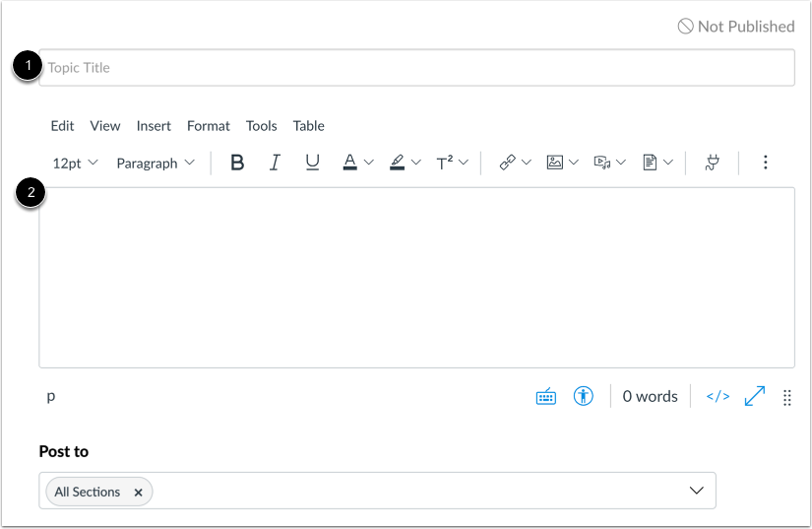
Task: Click the superscript icon
Action: point(445,163)
